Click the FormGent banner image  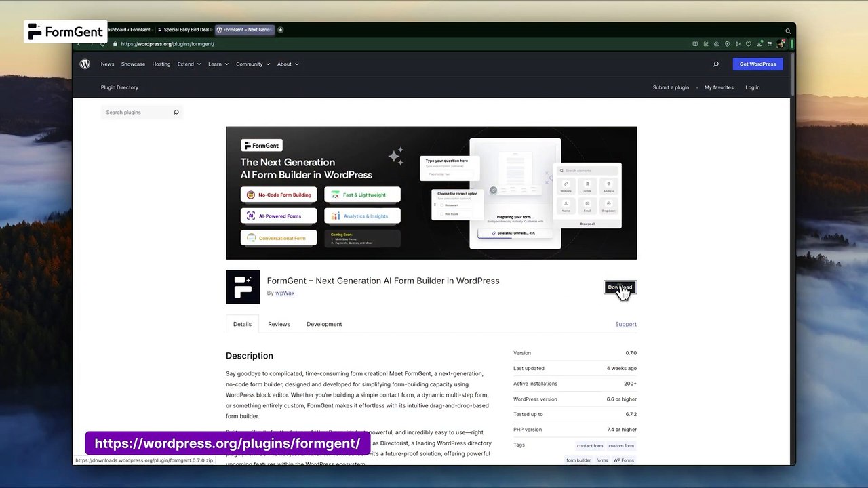click(431, 192)
